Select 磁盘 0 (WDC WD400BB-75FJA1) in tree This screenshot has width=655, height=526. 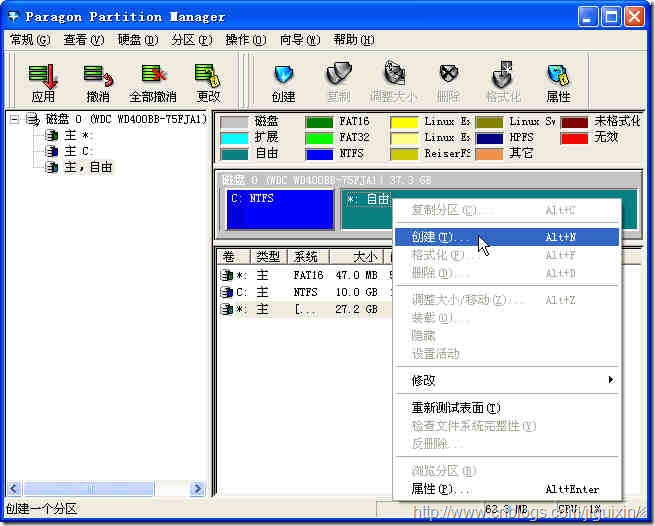pyautogui.click(x=126, y=119)
